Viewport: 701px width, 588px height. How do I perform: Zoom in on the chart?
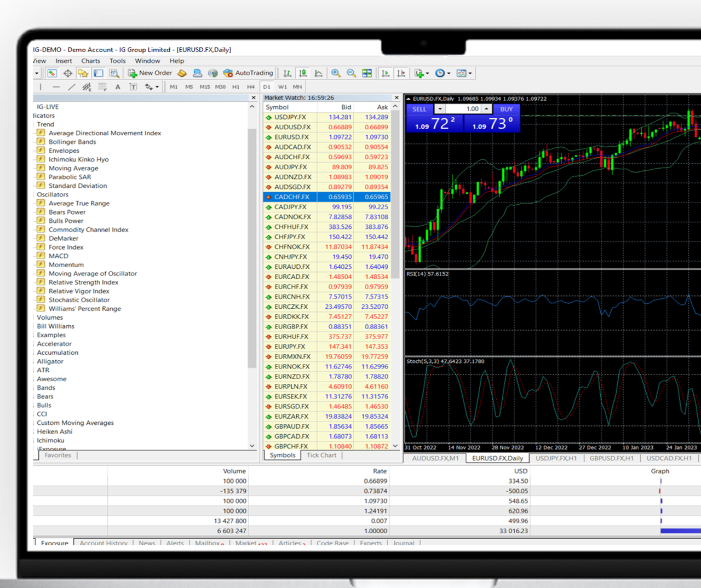tap(336, 73)
